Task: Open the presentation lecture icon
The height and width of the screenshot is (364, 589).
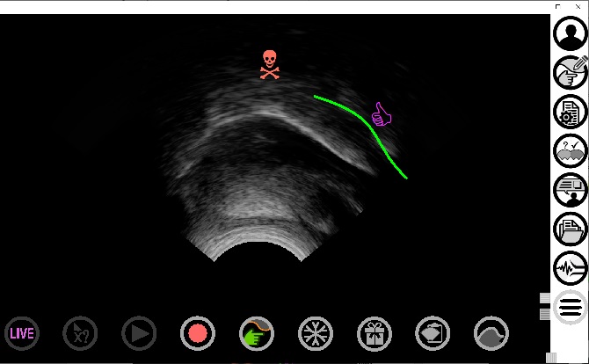Action: point(570,190)
